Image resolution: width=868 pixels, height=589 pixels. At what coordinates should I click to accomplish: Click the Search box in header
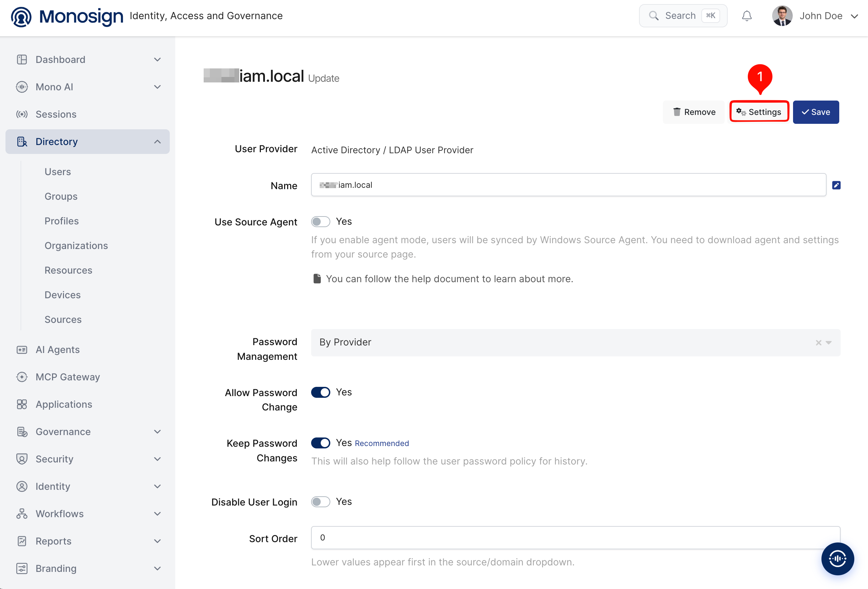[x=683, y=16]
